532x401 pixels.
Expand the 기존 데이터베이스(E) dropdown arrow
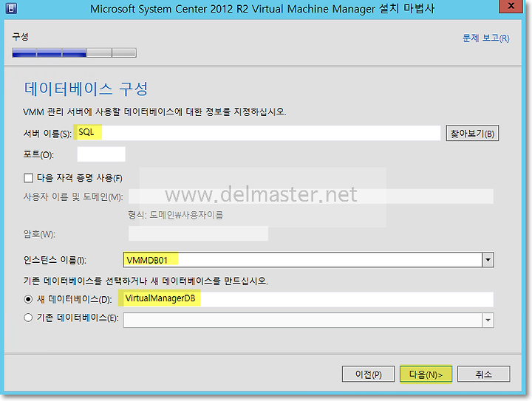(488, 320)
